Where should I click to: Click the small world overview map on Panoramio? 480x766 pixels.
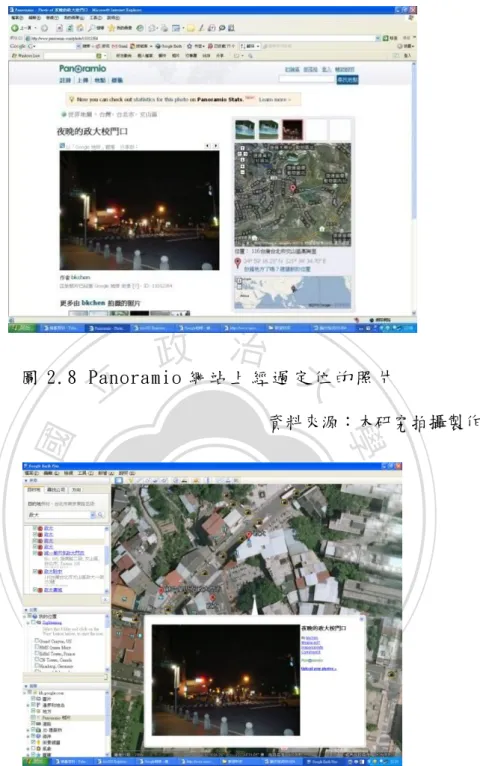click(292, 292)
